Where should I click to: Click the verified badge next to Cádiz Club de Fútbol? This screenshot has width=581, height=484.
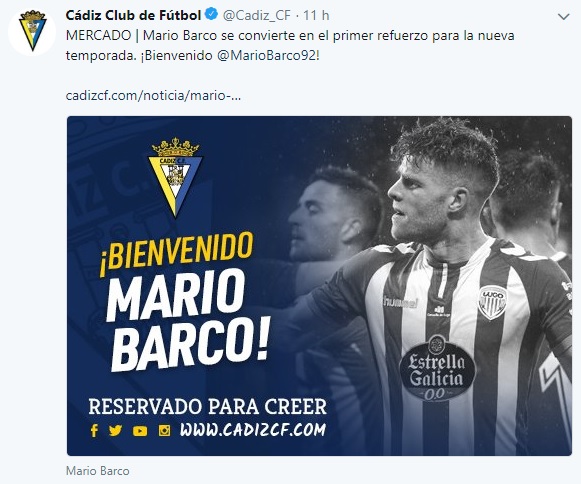pyautogui.click(x=211, y=15)
